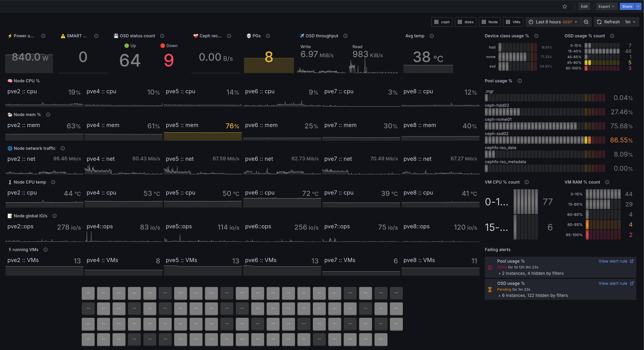Click the ceph-ssd02 pool usage bar gauge
The width and height of the screenshot is (644, 350).
click(545, 140)
